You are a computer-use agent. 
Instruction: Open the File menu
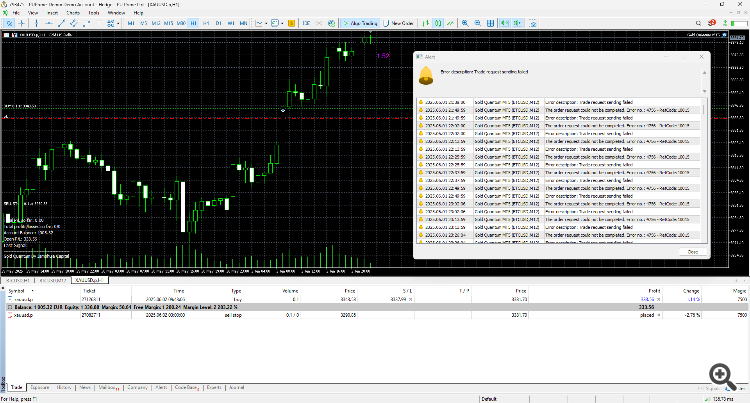click(x=16, y=13)
